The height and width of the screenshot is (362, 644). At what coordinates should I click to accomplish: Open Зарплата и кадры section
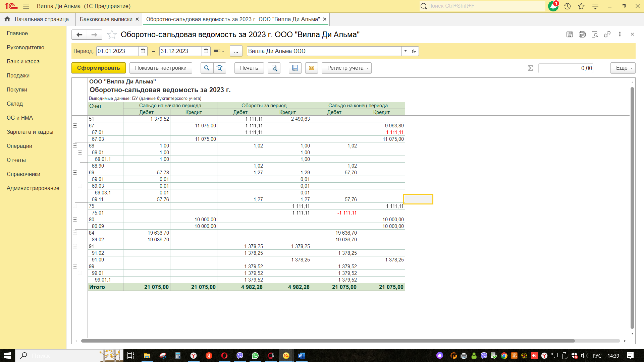30,132
